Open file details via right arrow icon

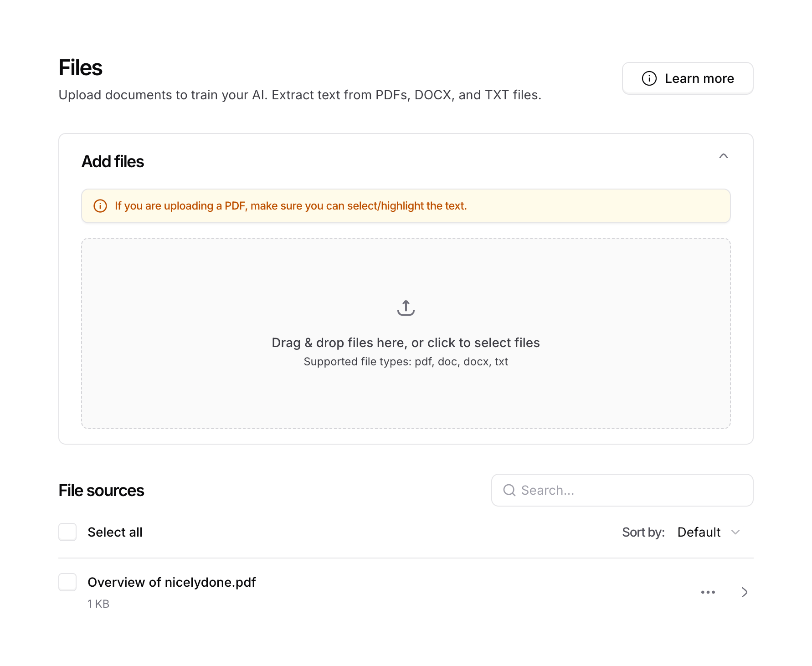tap(744, 592)
